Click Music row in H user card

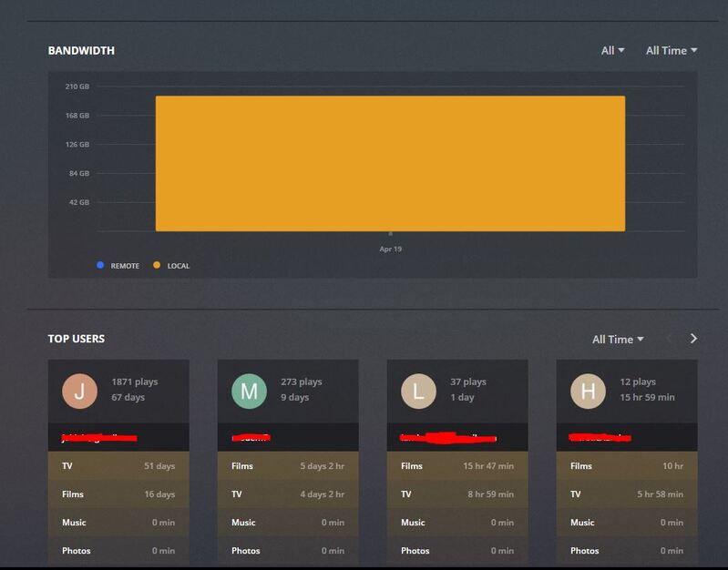click(x=627, y=522)
